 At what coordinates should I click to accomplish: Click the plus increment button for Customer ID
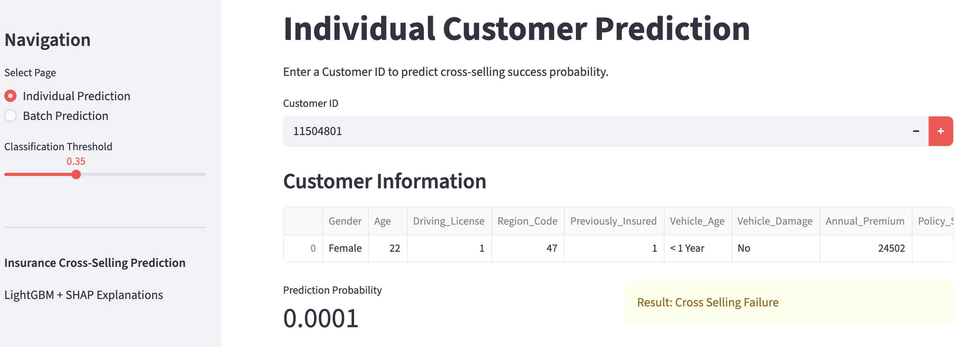point(940,131)
